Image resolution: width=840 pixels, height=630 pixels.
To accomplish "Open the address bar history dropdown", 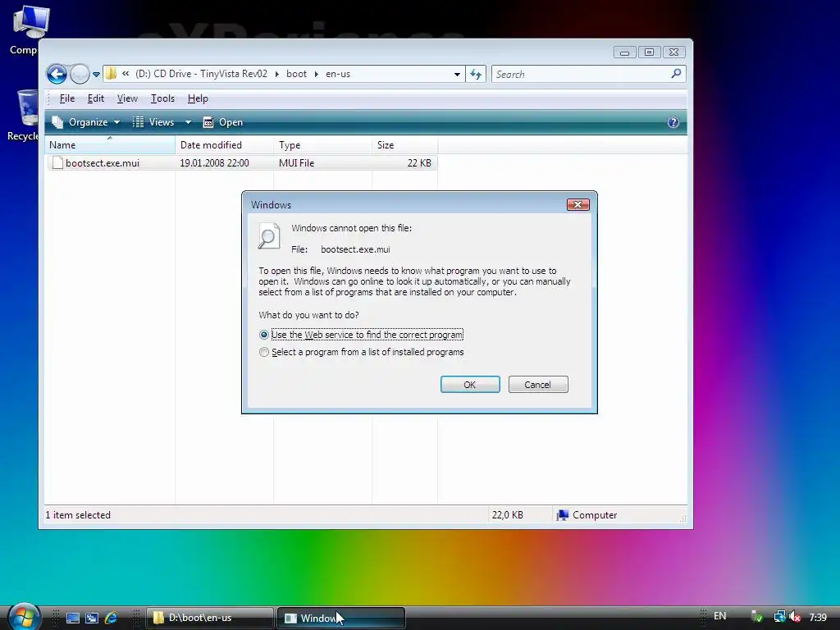I will [457, 75].
